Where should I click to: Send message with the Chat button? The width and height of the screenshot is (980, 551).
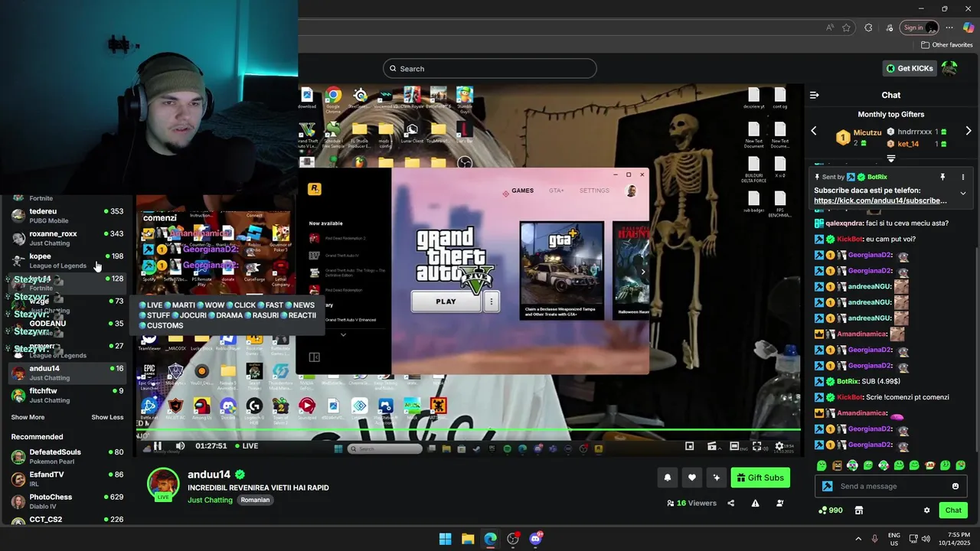pyautogui.click(x=953, y=510)
